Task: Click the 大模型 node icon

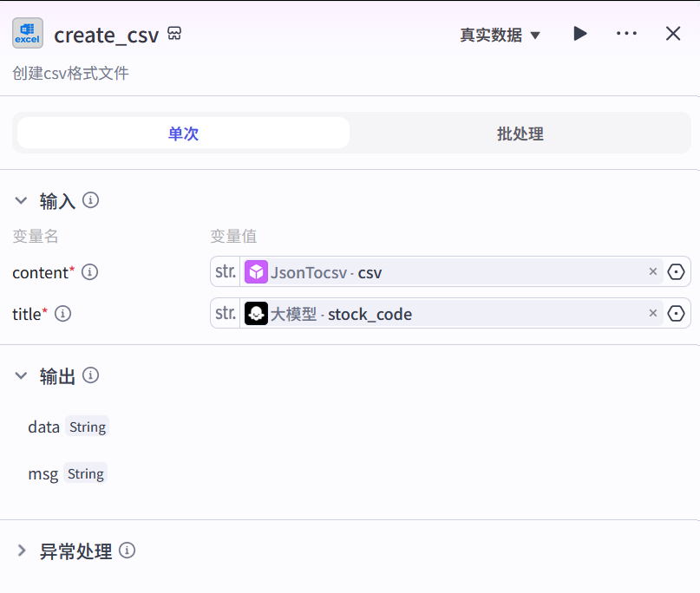Action: pos(256,313)
